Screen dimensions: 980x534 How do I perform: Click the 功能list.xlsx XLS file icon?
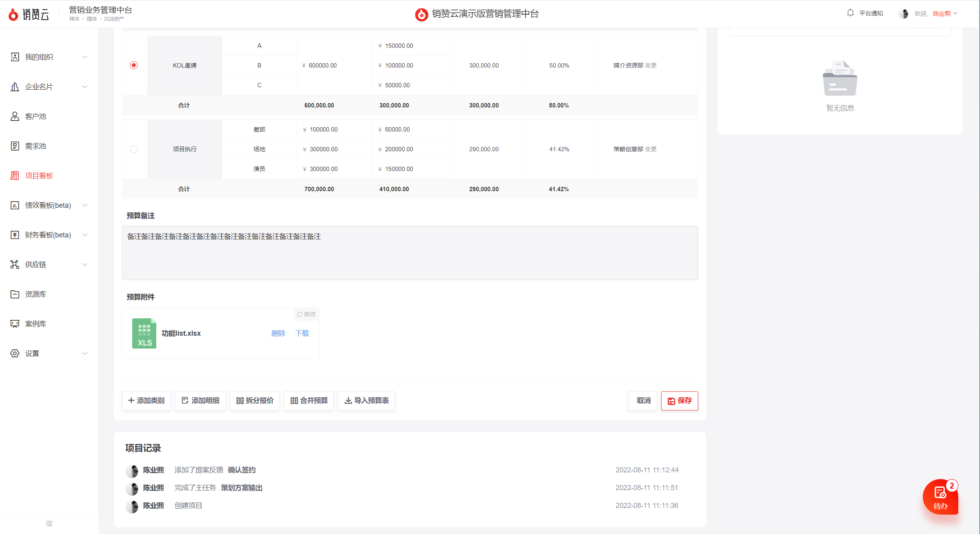coord(144,333)
